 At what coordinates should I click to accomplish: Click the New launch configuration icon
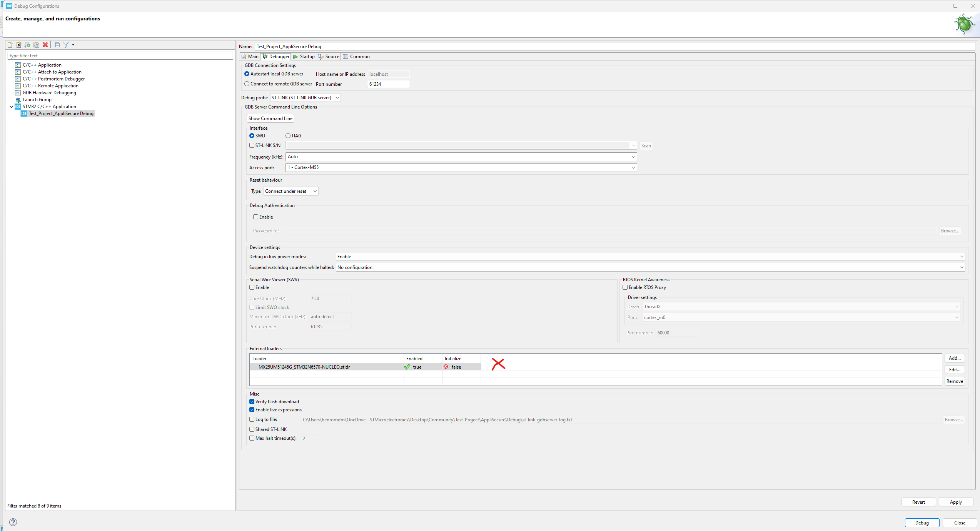[10, 45]
